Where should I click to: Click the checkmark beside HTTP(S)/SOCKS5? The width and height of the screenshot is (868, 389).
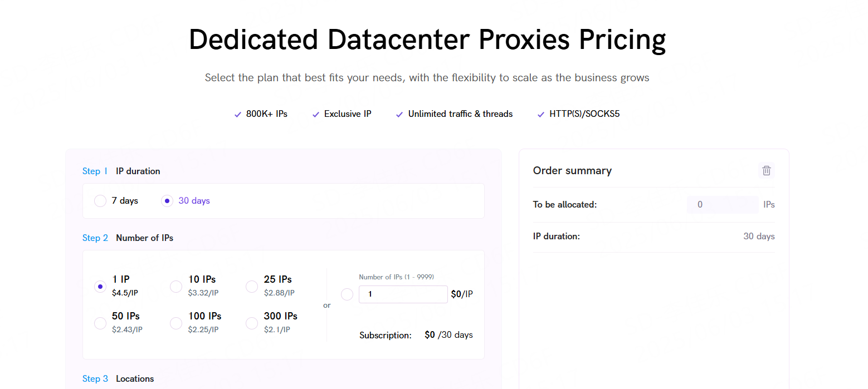coord(541,115)
